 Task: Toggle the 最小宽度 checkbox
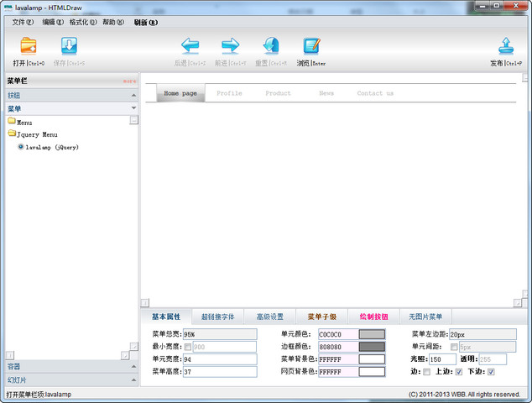(188, 347)
